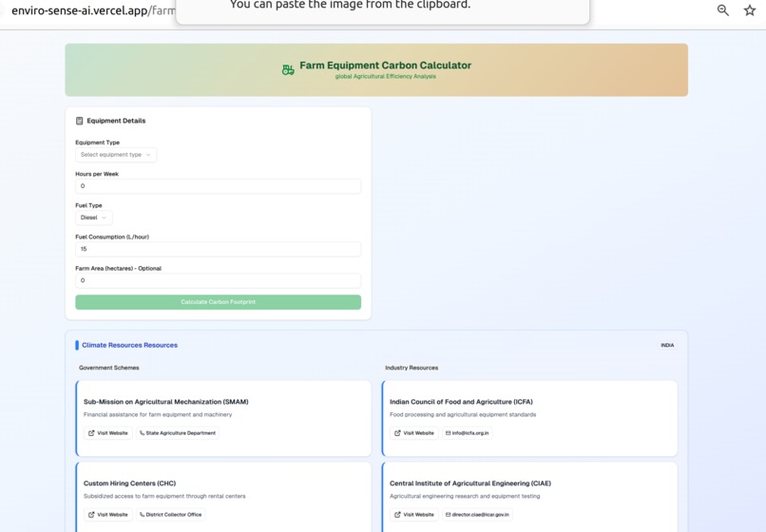The image size is (766, 532).
Task: Click the tractor icon in header banner
Action: [288, 70]
